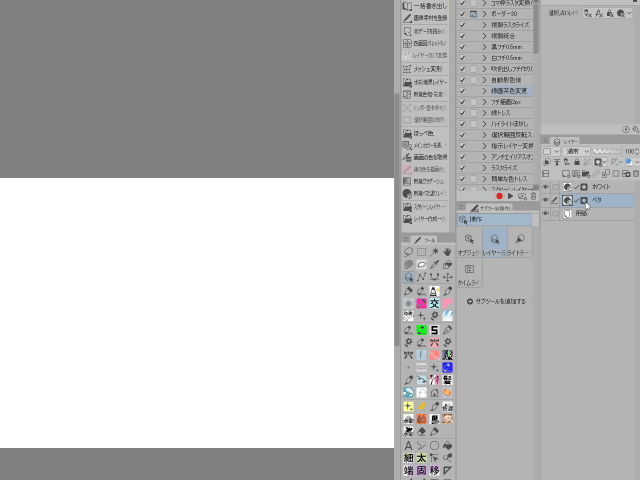This screenshot has height=480, width=640.
Task: Expand the 線画茶色変更 auto action
Action: [x=484, y=91]
